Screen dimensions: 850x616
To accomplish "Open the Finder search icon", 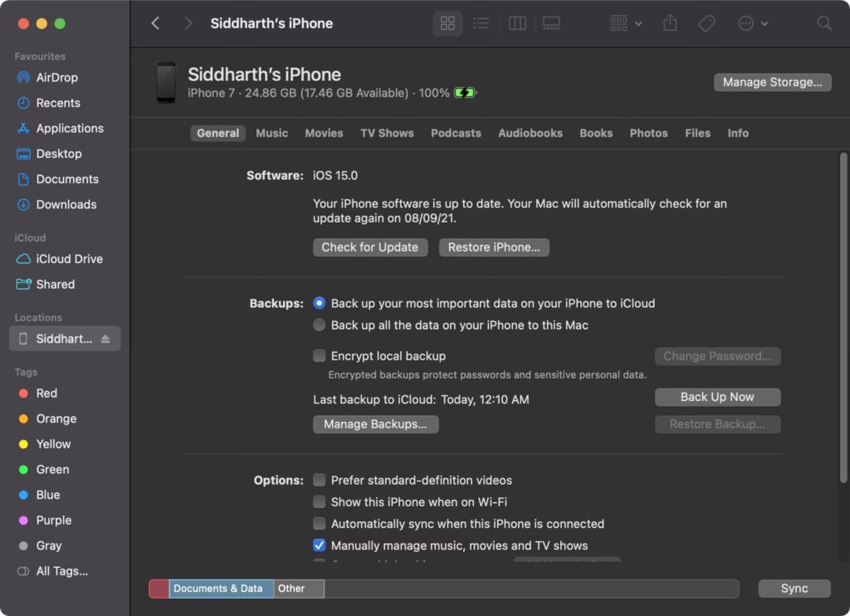I will (x=823, y=23).
